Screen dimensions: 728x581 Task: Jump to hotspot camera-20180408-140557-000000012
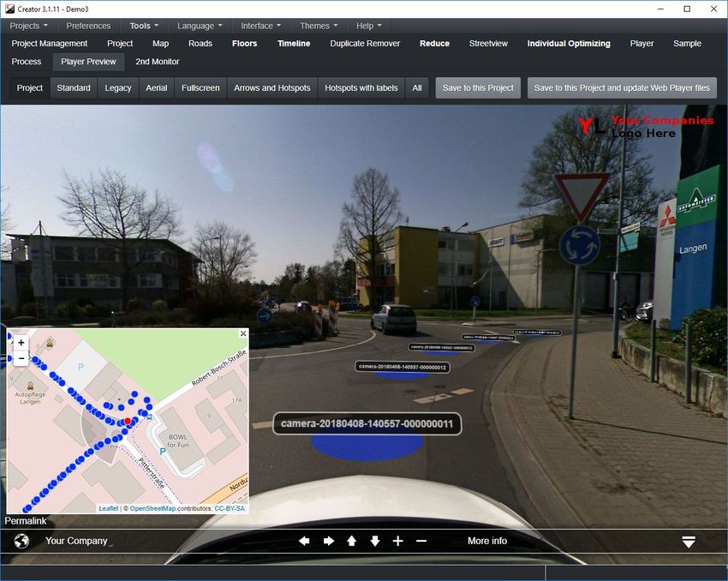[402, 367]
